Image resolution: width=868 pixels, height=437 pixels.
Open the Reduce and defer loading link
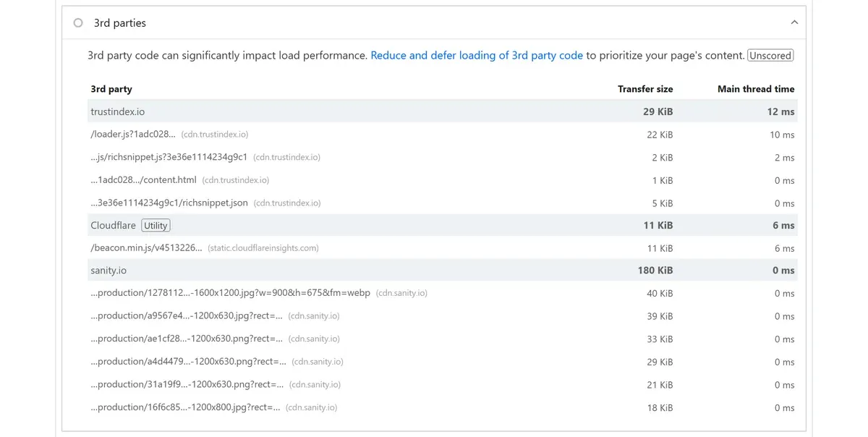click(x=477, y=55)
